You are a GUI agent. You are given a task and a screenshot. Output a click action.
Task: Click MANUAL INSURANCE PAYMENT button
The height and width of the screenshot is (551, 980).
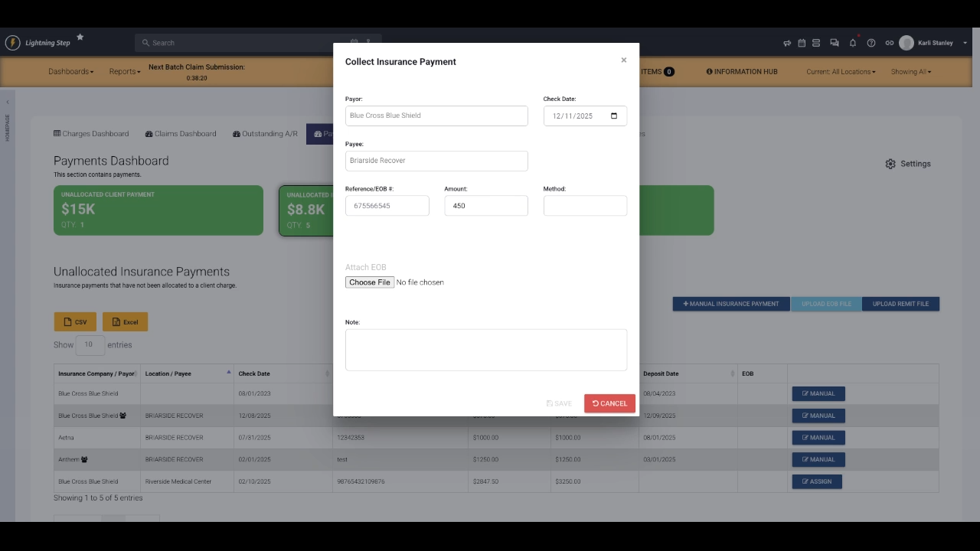(x=730, y=304)
